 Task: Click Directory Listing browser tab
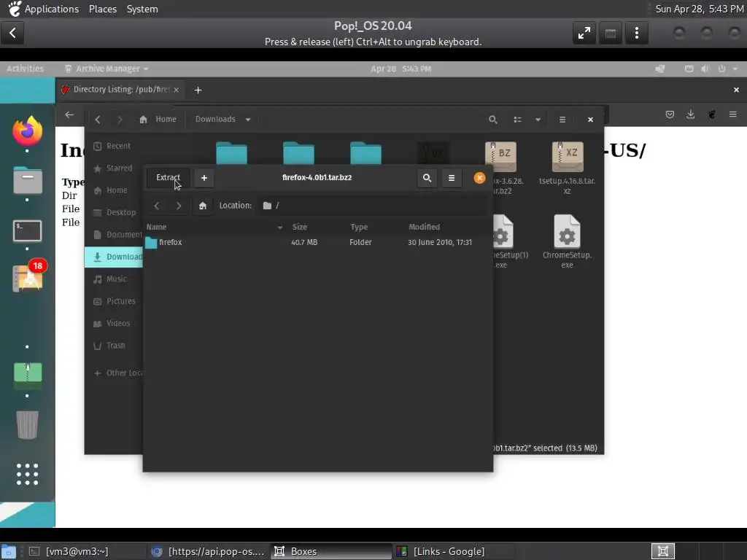click(120, 90)
